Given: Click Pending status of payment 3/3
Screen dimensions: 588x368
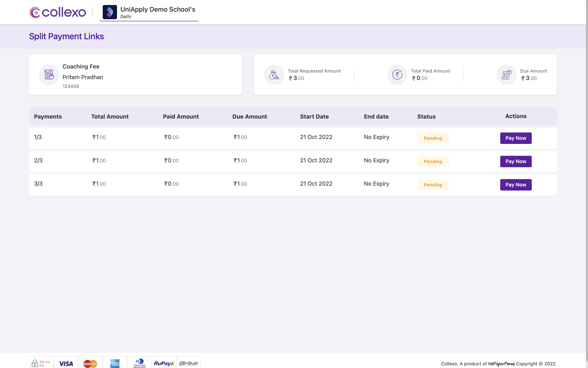Looking at the screenshot, I should (433, 185).
